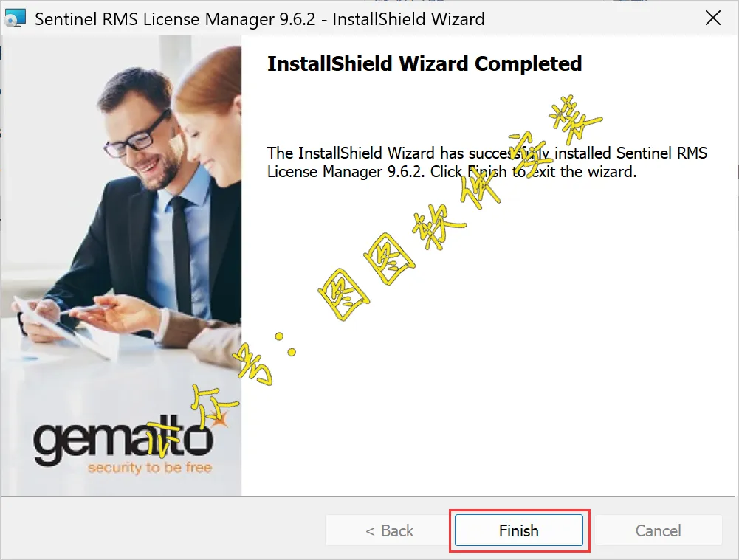
Task: Click the Finish button to exit wizard
Action: (x=518, y=530)
